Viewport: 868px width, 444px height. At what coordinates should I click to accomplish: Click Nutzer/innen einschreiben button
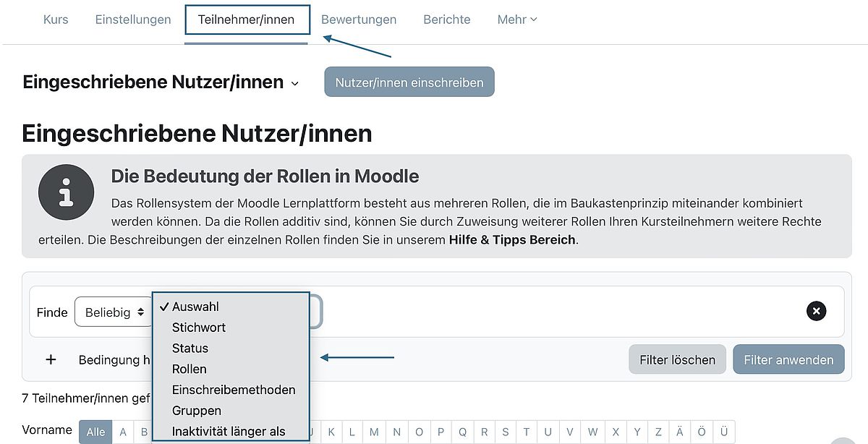[x=409, y=82]
